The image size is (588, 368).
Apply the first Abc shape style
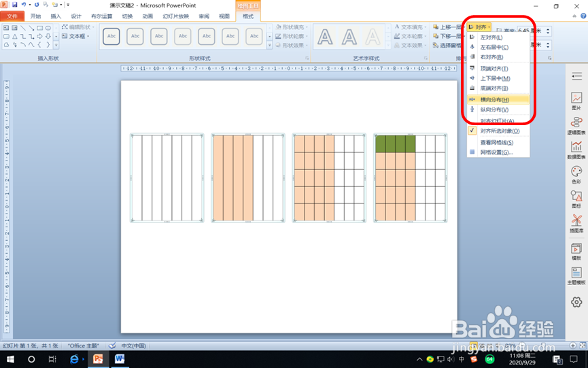pos(111,36)
